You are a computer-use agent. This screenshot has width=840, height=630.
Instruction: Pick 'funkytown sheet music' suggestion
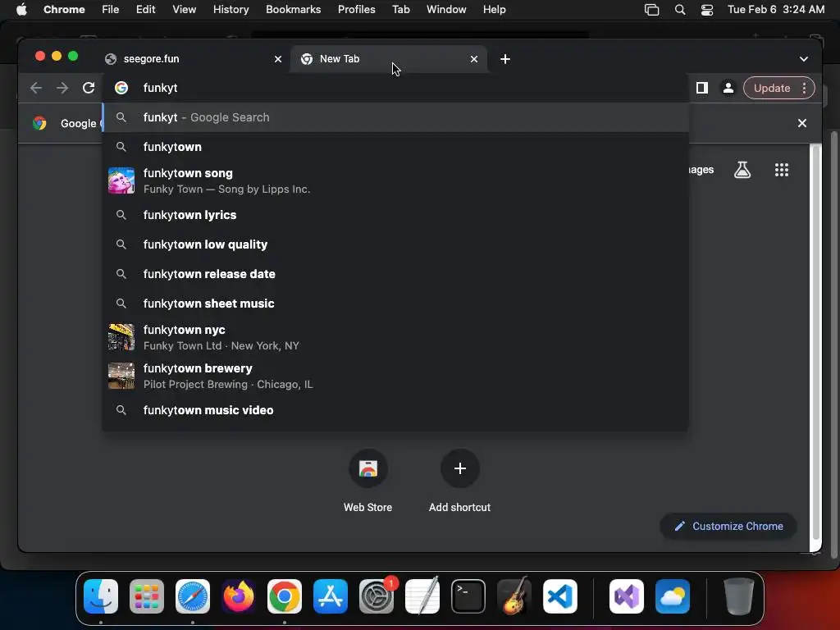395,304
